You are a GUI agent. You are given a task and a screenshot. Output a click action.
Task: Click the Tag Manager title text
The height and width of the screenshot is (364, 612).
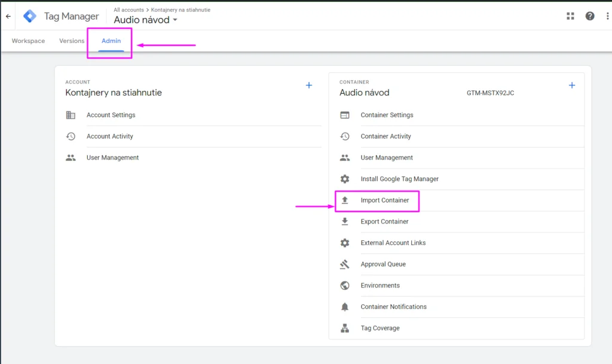pos(72,16)
